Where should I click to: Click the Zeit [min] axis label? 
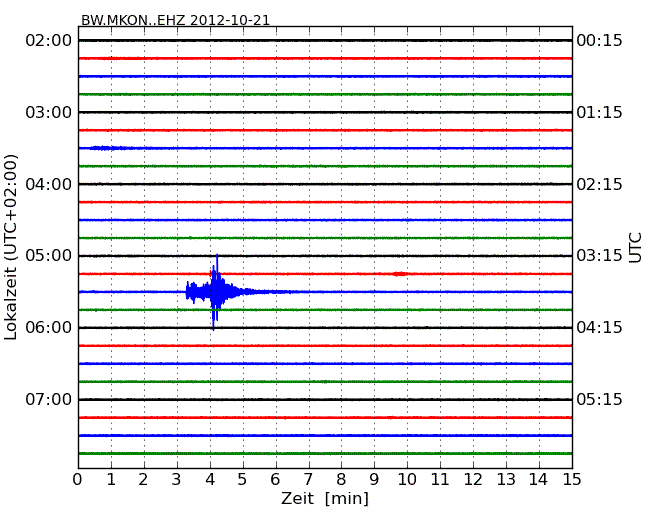[325, 498]
